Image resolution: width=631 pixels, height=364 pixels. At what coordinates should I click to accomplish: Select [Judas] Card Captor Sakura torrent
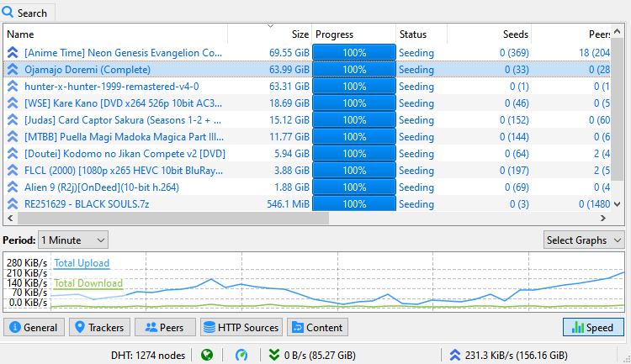tap(123, 120)
